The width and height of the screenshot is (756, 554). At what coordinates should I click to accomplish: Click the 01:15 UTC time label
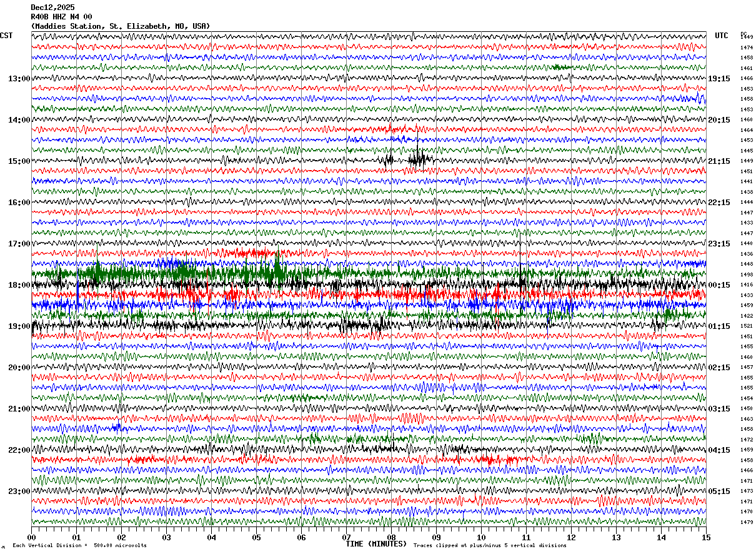click(719, 326)
